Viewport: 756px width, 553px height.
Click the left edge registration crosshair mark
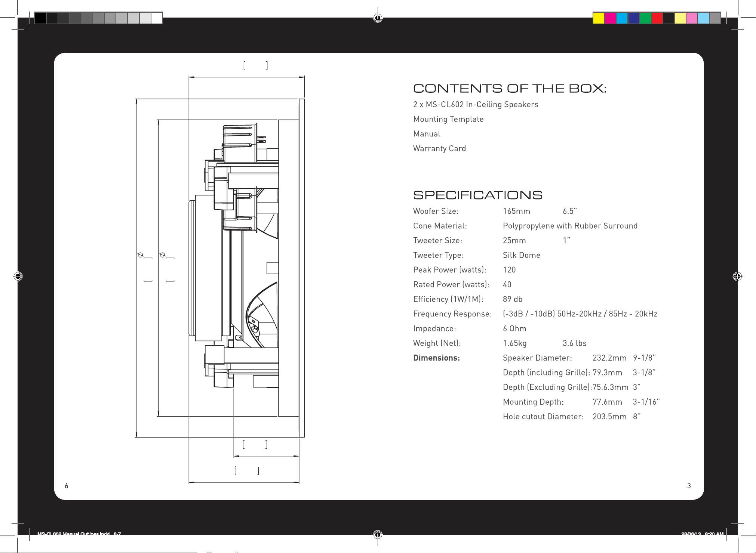[18, 276]
